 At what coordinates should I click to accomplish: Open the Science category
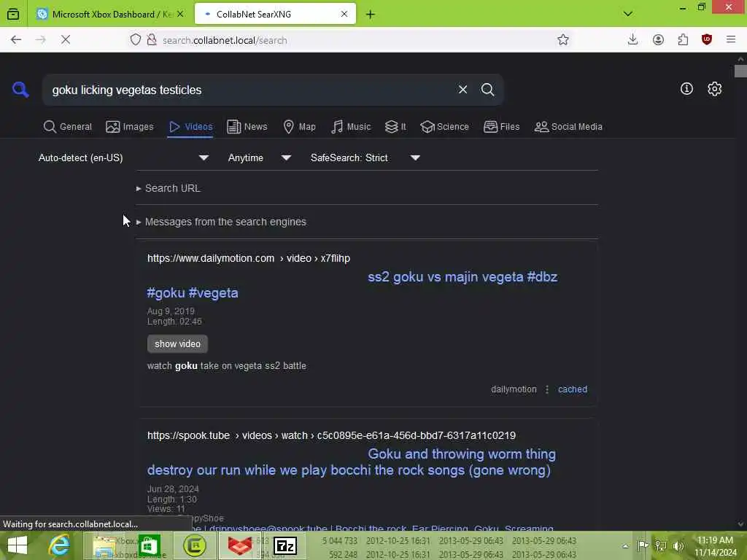[x=444, y=127]
